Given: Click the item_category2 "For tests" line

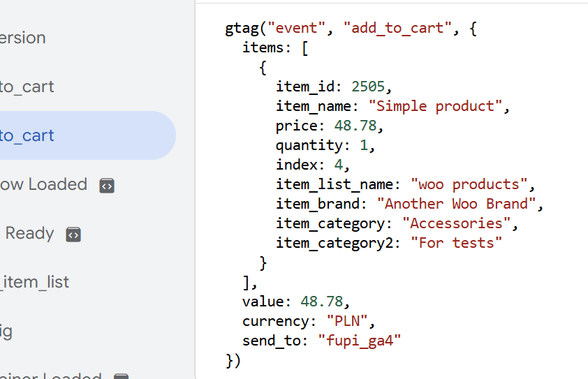Looking at the screenshot, I should click(x=389, y=243).
